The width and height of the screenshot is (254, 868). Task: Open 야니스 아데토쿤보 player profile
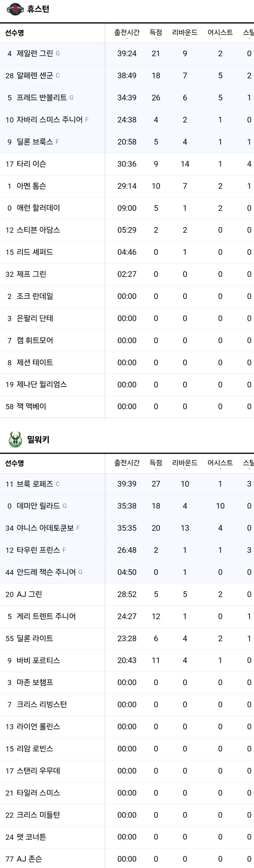pos(45,528)
